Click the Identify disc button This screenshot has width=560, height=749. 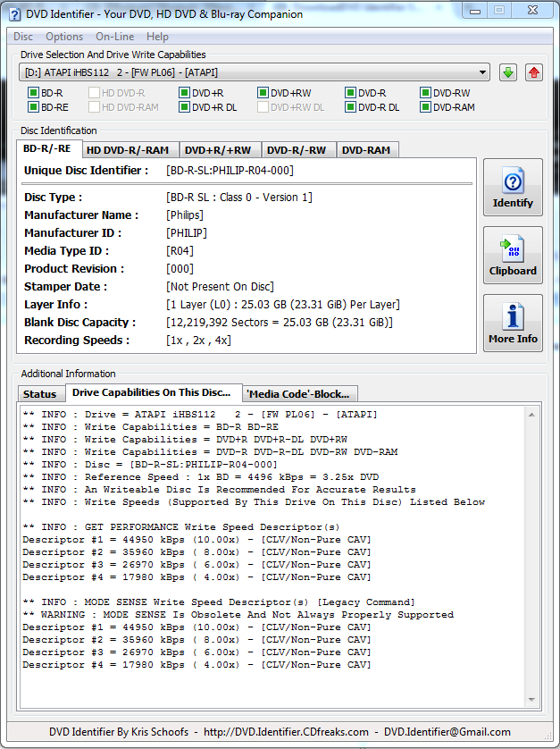point(513,188)
